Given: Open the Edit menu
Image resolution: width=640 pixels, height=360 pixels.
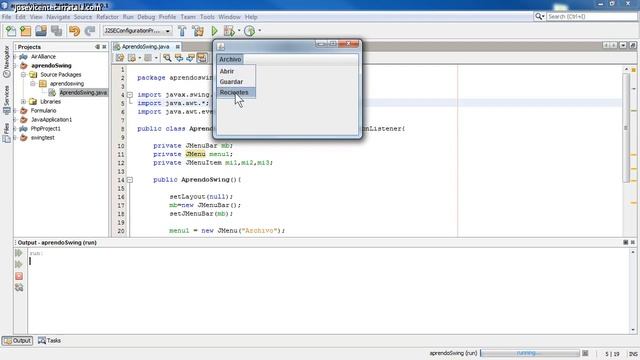Looking at the screenshot, I should [x=20, y=17].
